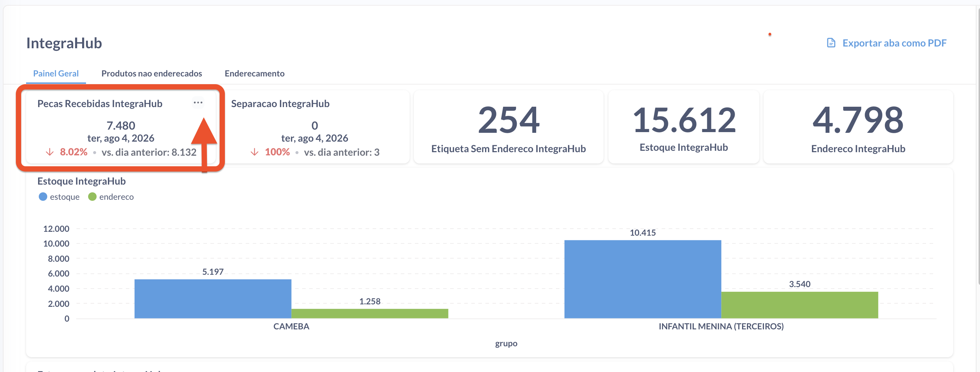Image resolution: width=980 pixels, height=372 pixels.
Task: Switch to the Painel Geral tab
Action: coord(56,73)
